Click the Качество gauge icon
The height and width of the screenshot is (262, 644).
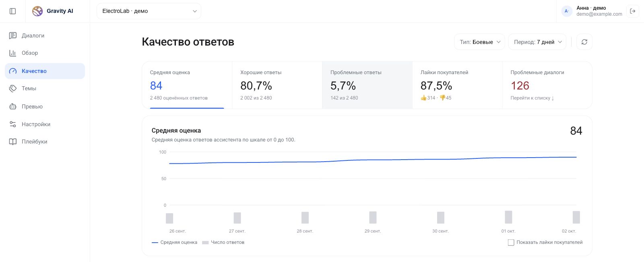(13, 71)
